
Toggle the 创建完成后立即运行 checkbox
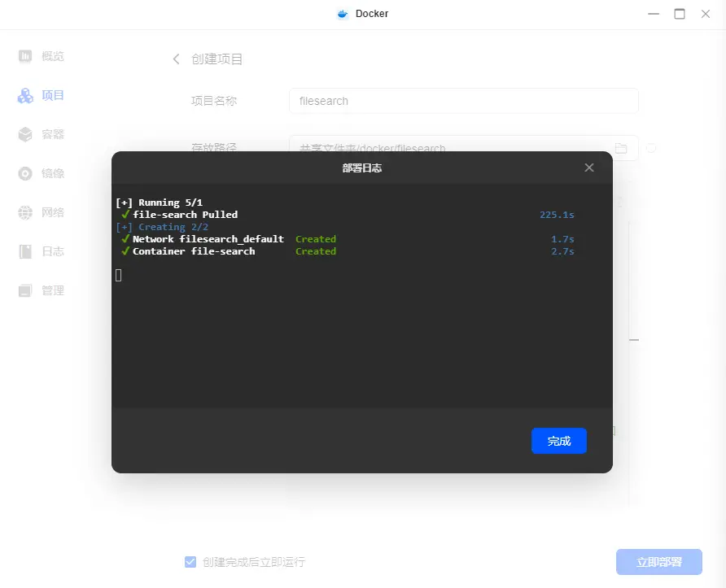(x=190, y=562)
